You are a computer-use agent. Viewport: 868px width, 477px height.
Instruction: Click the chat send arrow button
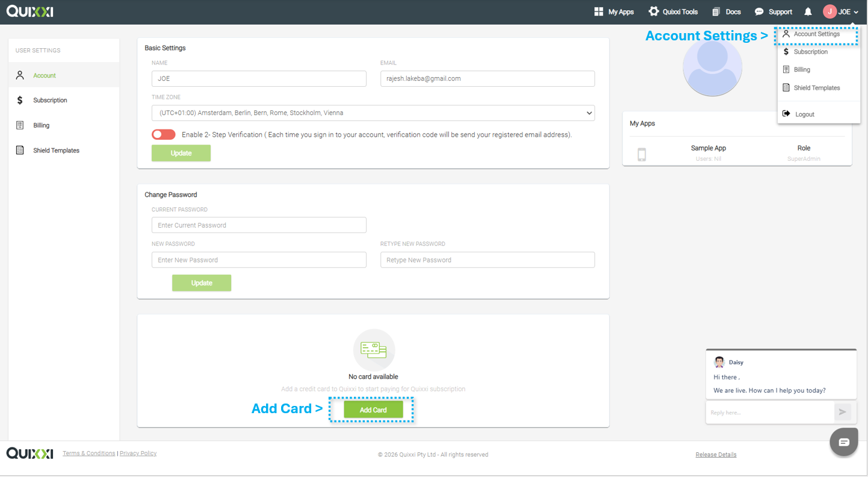pyautogui.click(x=842, y=412)
